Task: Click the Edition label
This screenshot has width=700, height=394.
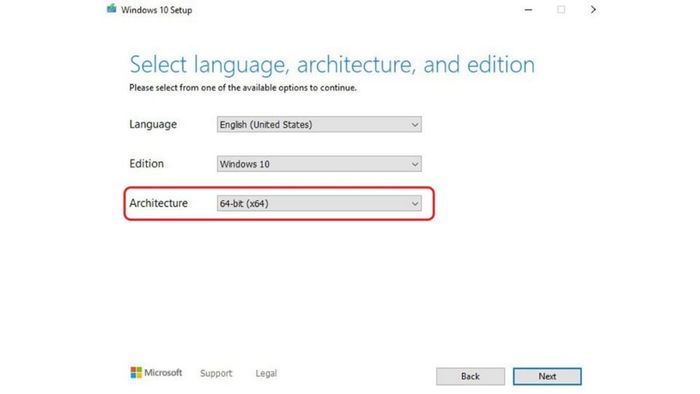Action: (x=146, y=163)
